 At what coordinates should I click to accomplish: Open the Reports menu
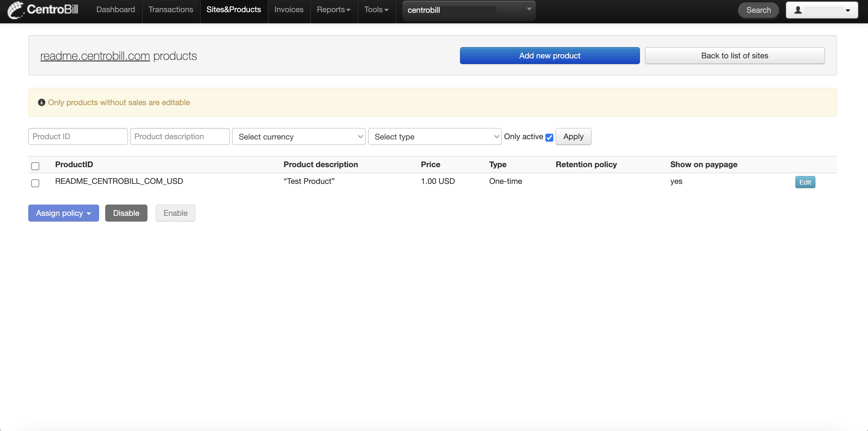(x=334, y=9)
